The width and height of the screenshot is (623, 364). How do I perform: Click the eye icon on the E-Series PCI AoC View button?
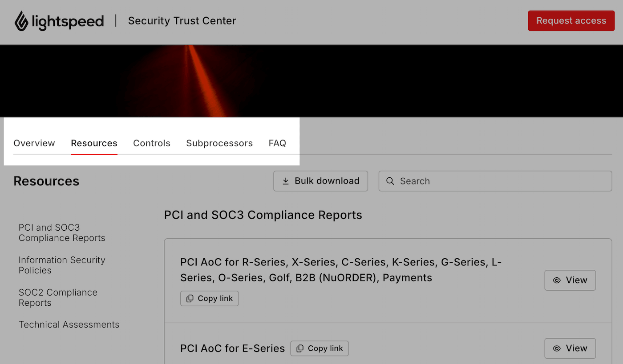click(557, 348)
